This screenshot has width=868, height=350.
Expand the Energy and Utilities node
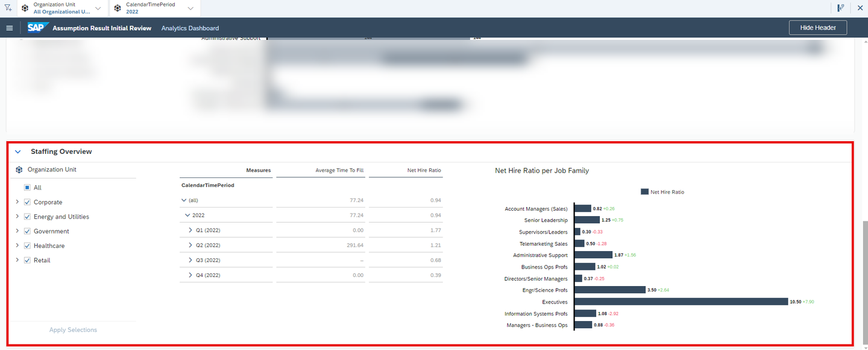click(17, 217)
